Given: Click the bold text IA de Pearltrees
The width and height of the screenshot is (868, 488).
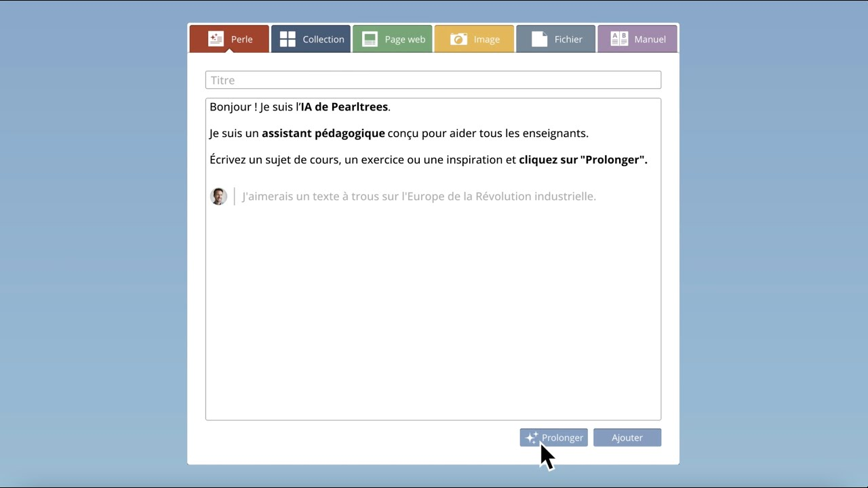Looking at the screenshot, I should 343,106.
